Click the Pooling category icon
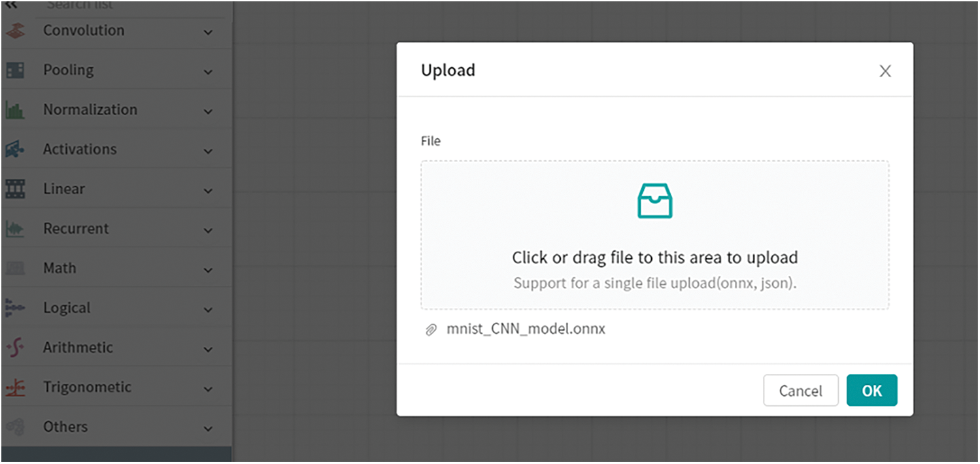Viewport: 980px width, 464px height. click(15, 71)
